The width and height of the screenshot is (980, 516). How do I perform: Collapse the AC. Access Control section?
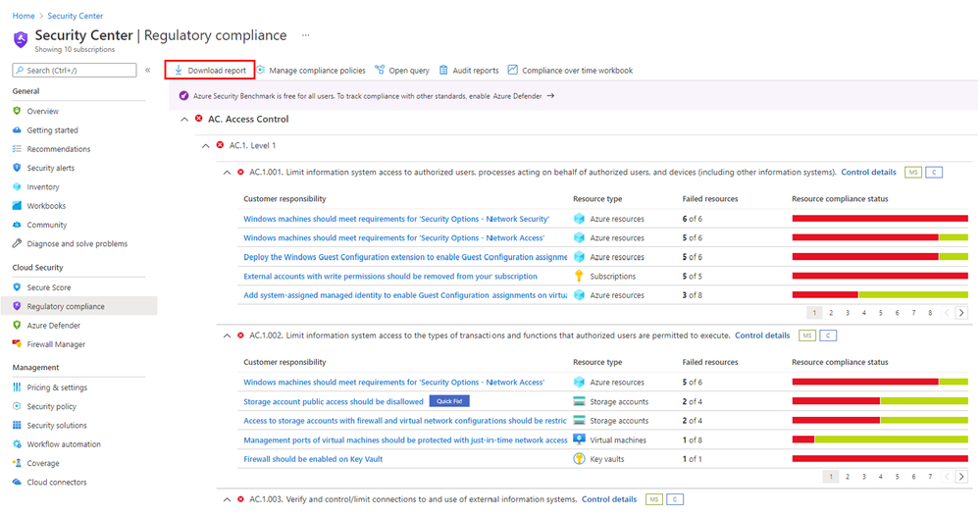point(184,120)
